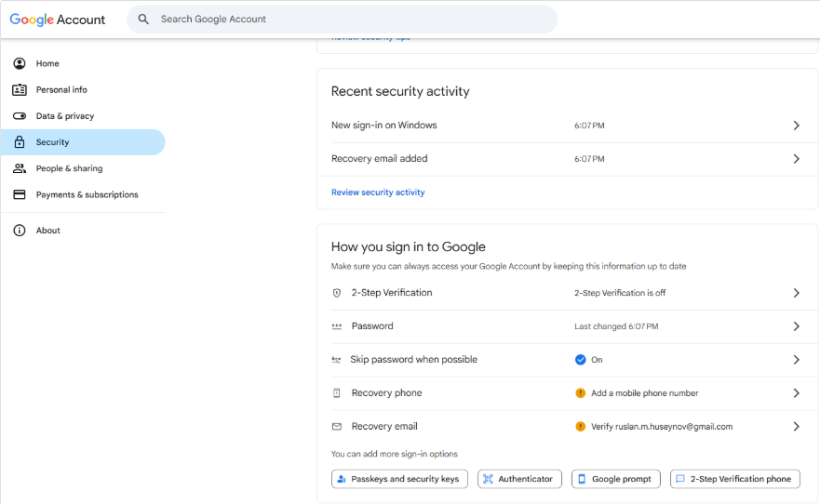Click the Data & privacy toggle icon

pos(20,116)
